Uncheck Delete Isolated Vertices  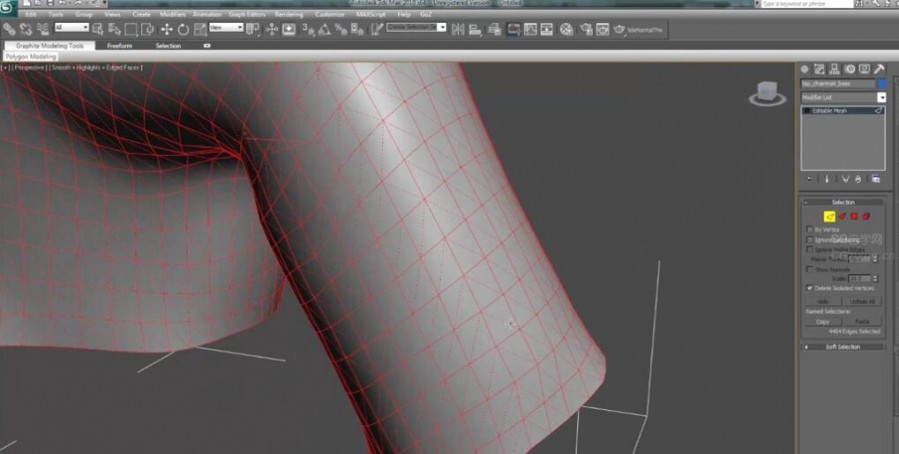810,288
